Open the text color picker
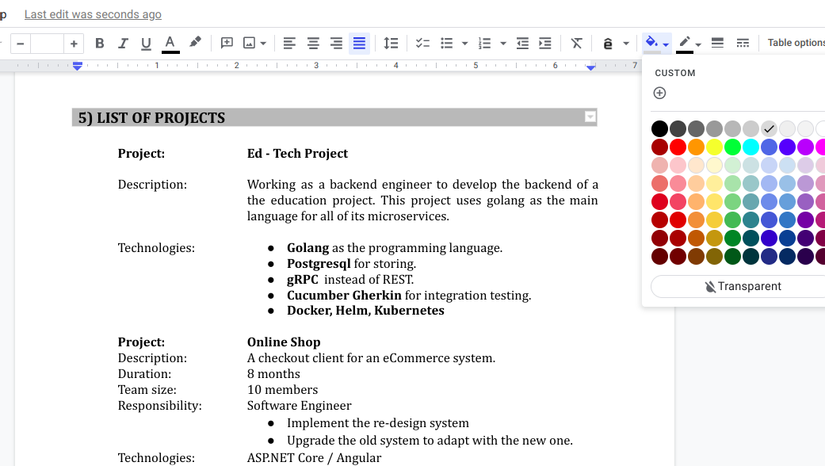Screen dimensions: 825x466 pyautogui.click(x=170, y=43)
